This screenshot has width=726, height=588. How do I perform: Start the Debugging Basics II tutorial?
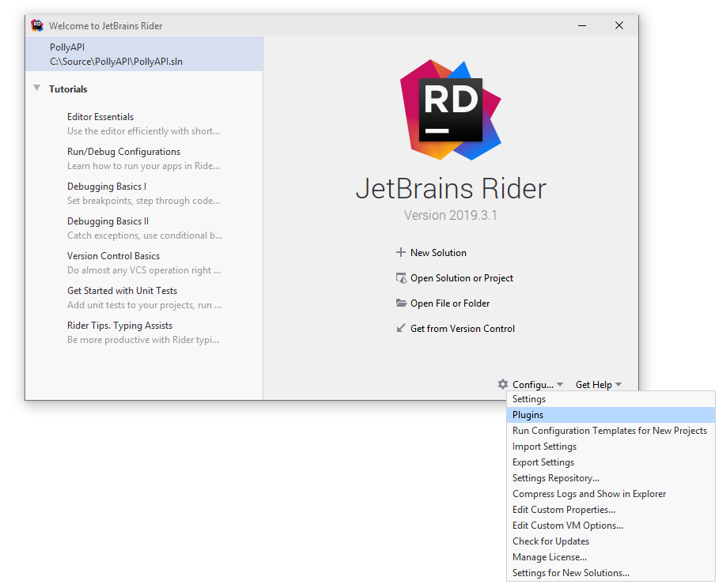[x=108, y=221]
